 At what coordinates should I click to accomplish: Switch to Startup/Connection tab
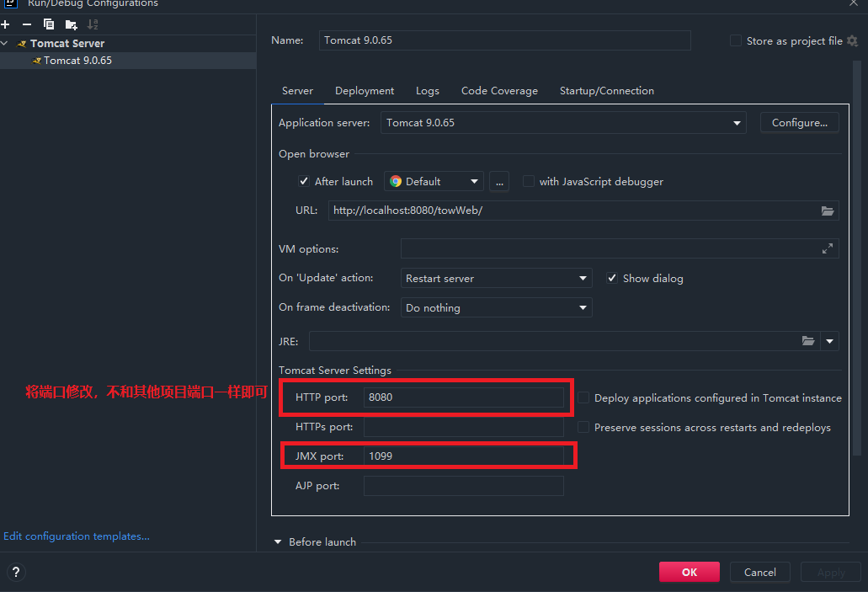[607, 91]
